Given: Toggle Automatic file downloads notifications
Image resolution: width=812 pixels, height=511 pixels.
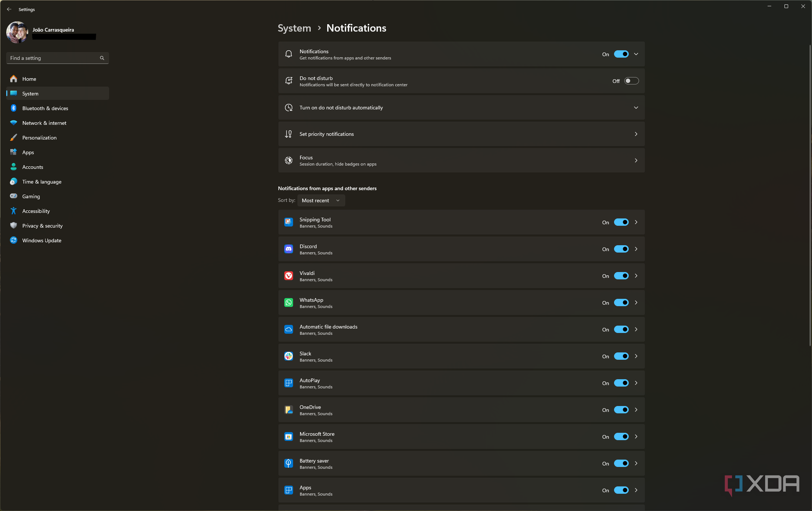Looking at the screenshot, I should 621,329.
